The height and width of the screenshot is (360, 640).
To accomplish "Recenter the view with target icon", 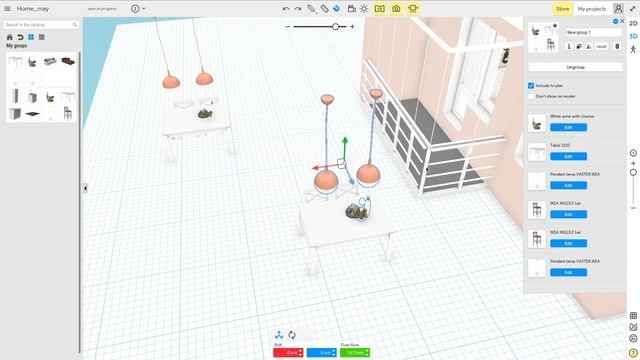I will click(x=633, y=153).
